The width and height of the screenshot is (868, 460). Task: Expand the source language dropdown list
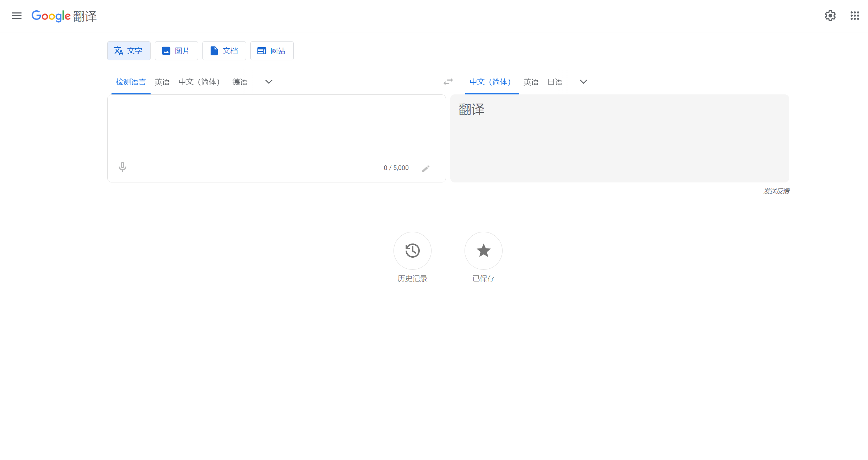coord(268,82)
